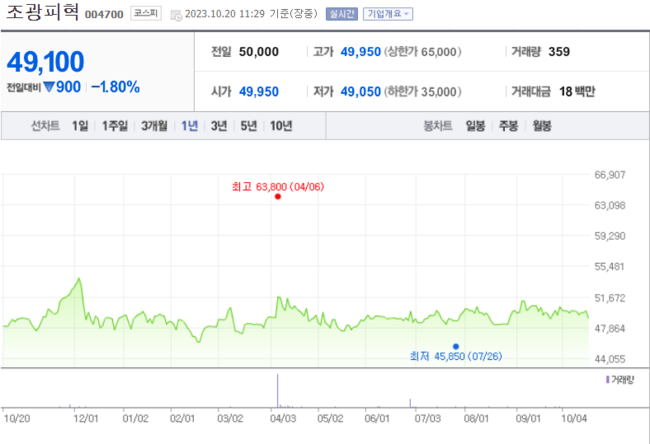Click the 04/03 date axis label
The image size is (650, 444).
click(283, 419)
